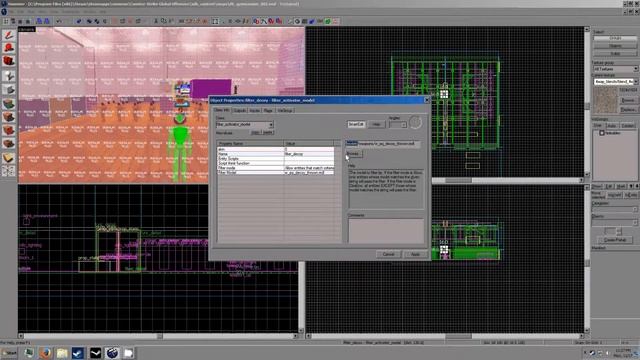Click the toWorld button
This screenshot has height=360, width=640.
[x=614, y=196]
